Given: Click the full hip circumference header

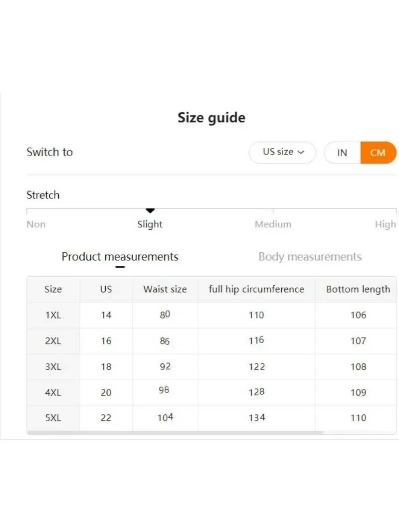Looking at the screenshot, I should [x=256, y=289].
